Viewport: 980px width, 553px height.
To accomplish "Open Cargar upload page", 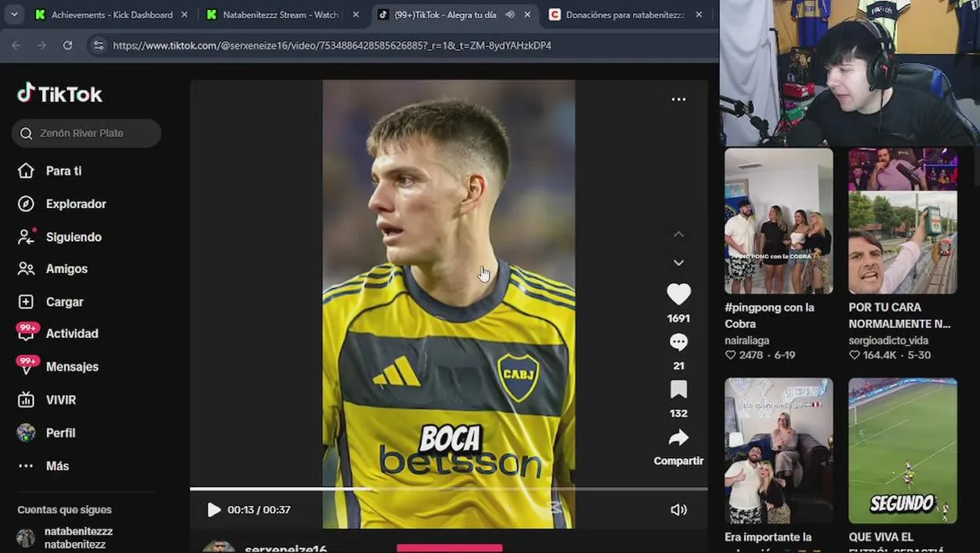I will (x=51, y=302).
